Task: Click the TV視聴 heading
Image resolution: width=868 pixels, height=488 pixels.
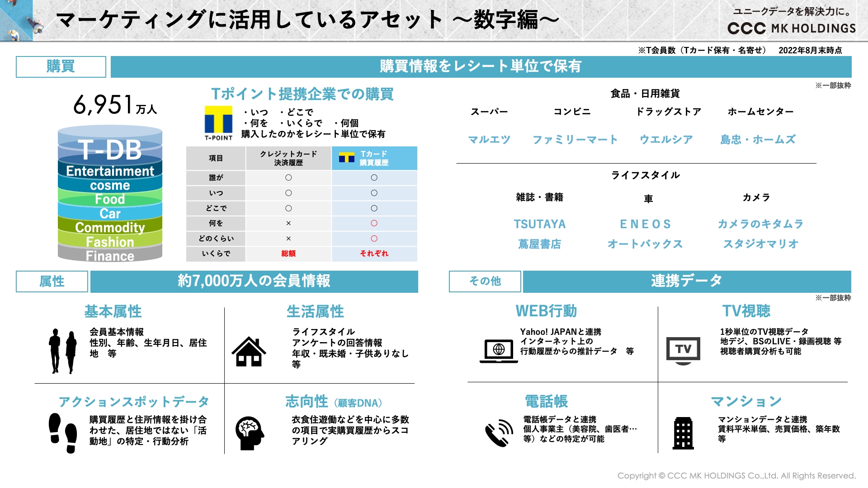Action: coord(746,311)
